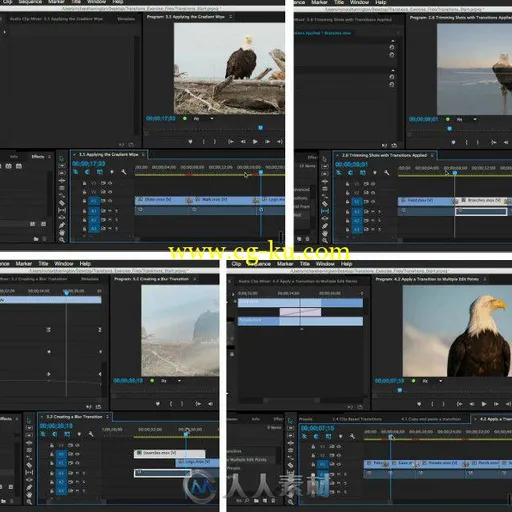Open Fit zoom dropdown in Blur Transition monitor
Image resolution: width=512 pixels, height=512 pixels.
(x=171, y=381)
